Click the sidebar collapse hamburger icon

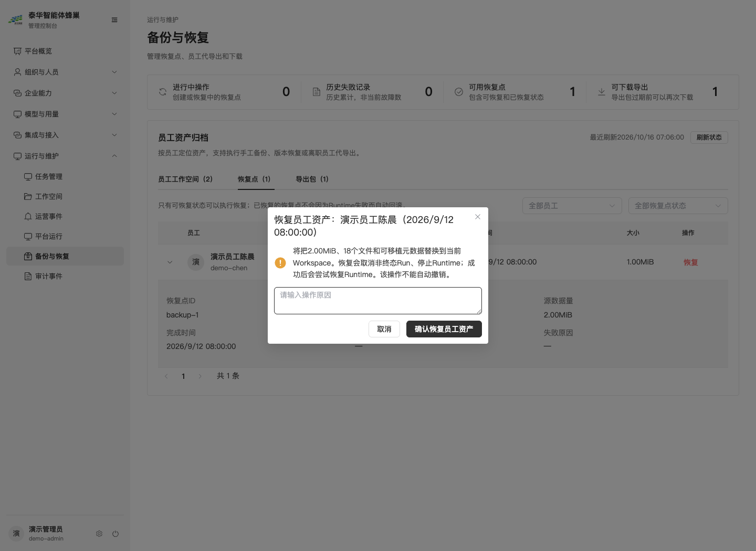[114, 20]
